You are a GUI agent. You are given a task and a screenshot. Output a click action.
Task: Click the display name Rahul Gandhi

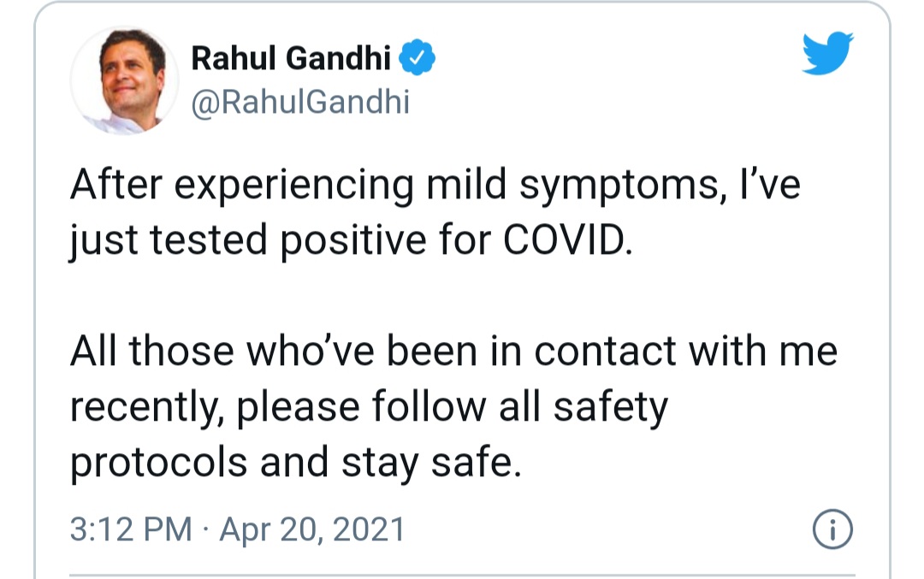coord(291,57)
